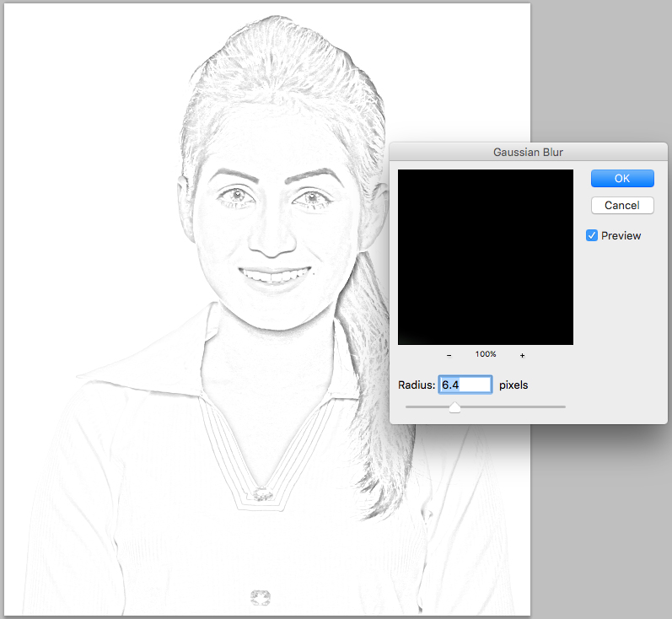
Task: Click into the Radius input field
Action: 465,385
